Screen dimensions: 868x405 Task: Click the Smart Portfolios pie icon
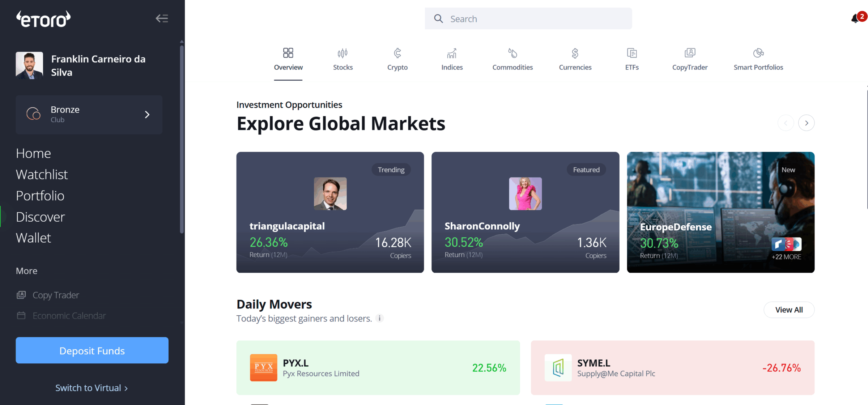758,53
